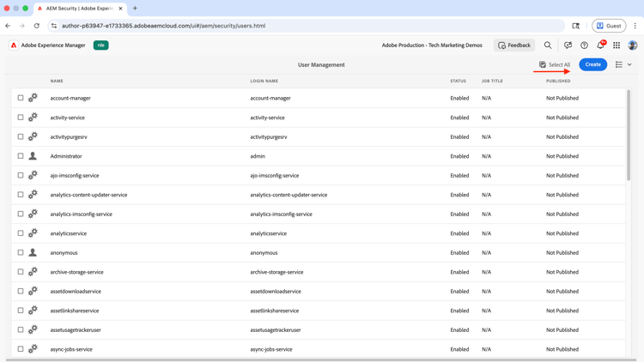Image resolution: width=644 pixels, height=362 pixels.
Task: Open the assetusagetrackeruser name
Action: click(76, 329)
